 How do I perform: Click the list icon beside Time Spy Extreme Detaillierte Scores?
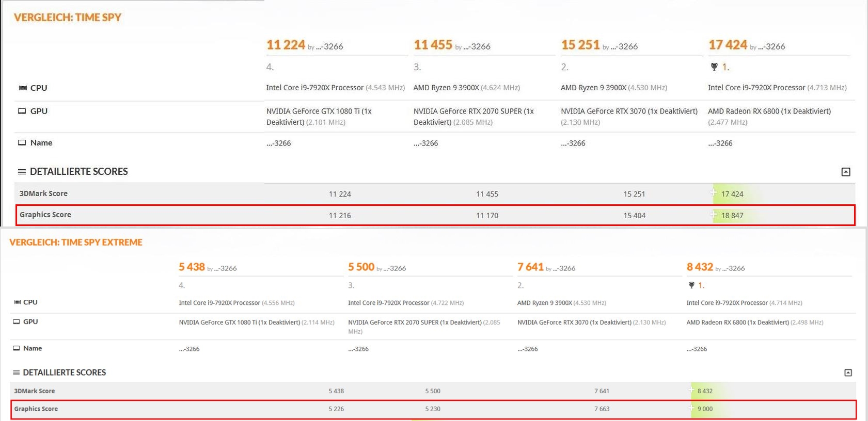(x=17, y=373)
